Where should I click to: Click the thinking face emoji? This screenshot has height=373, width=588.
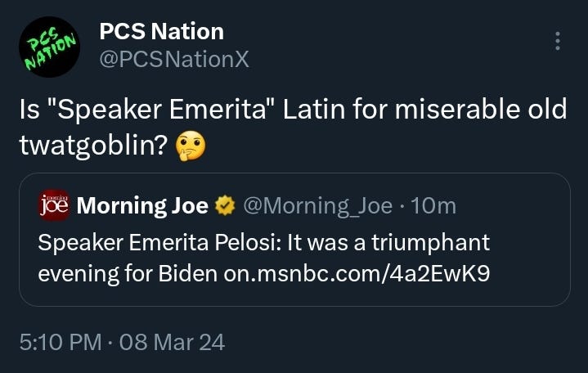(x=191, y=146)
